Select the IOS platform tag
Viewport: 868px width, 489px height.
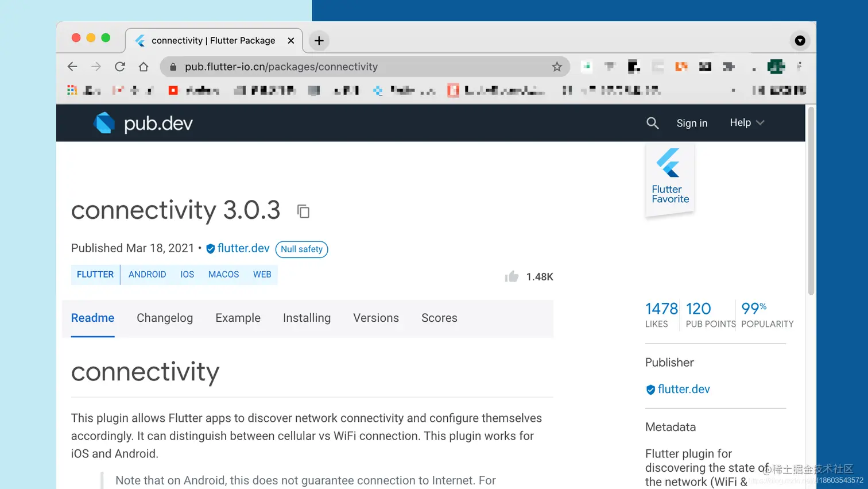tap(187, 275)
